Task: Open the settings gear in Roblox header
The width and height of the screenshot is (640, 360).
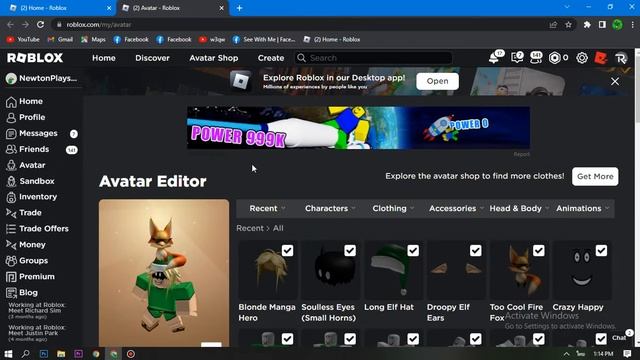Action: (x=582, y=58)
